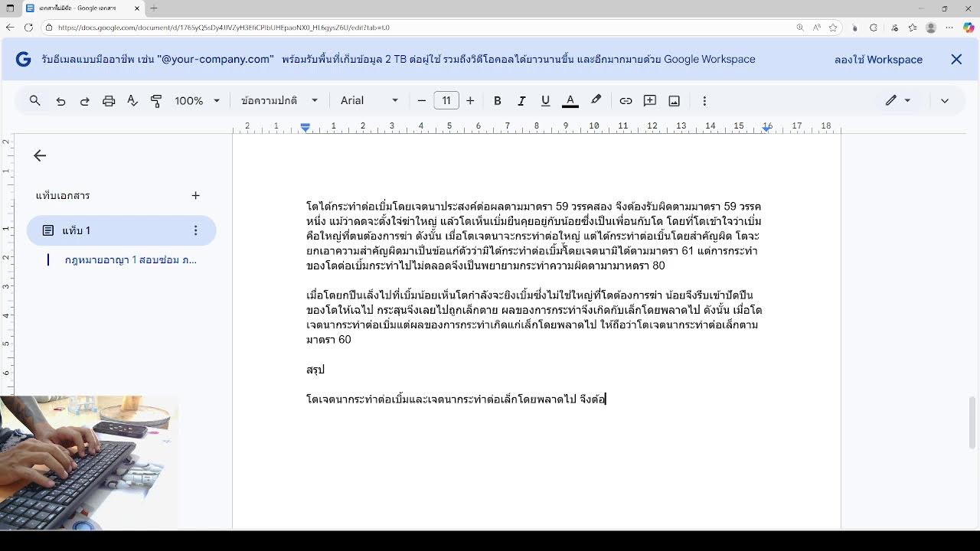Reload the browser page
980x551 pixels.
pos(28,27)
